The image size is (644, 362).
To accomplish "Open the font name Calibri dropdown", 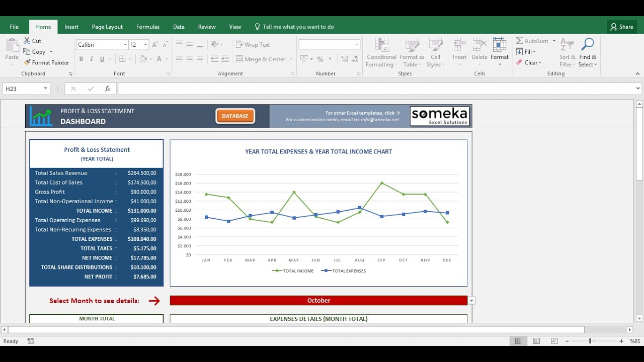I will (x=125, y=45).
